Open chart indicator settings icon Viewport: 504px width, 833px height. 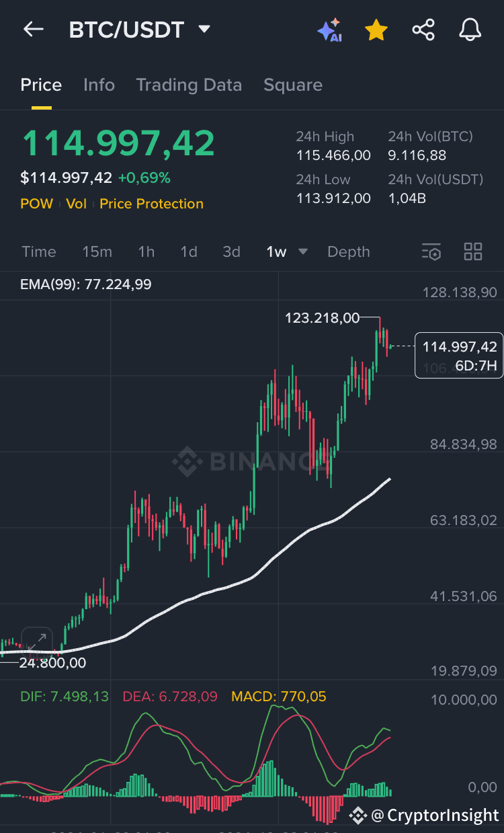(x=431, y=251)
